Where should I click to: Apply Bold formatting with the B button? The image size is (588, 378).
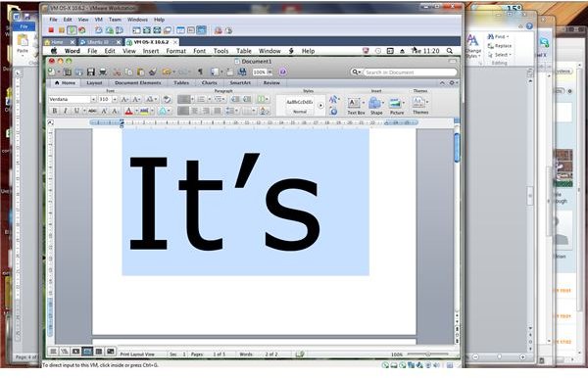click(54, 111)
